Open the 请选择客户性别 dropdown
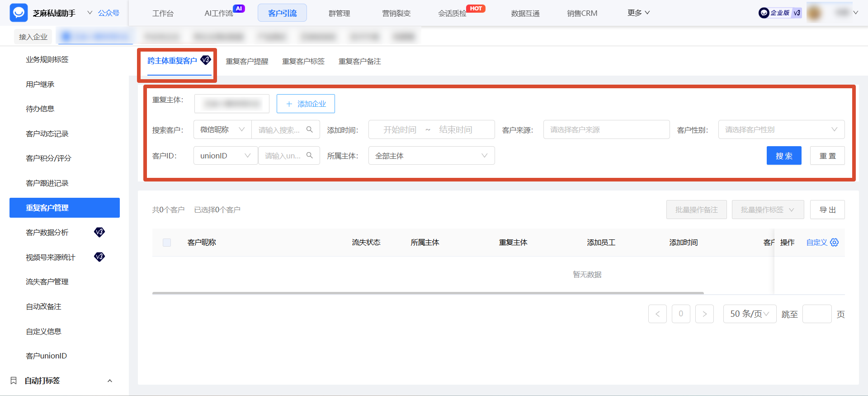The width and height of the screenshot is (868, 396). (x=781, y=129)
